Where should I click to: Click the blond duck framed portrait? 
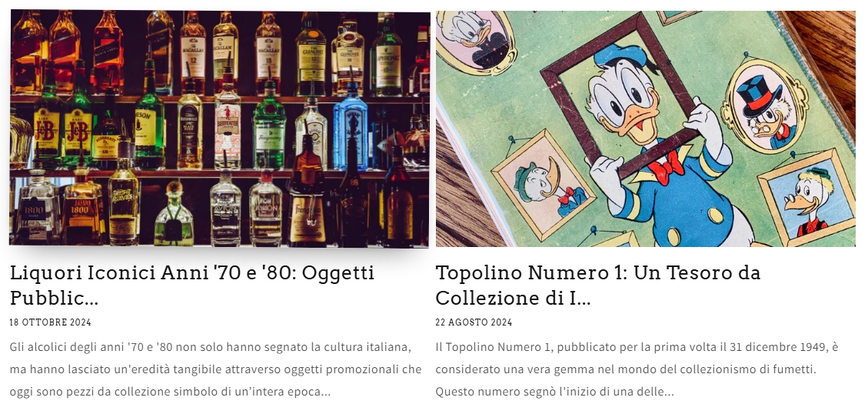click(807, 197)
